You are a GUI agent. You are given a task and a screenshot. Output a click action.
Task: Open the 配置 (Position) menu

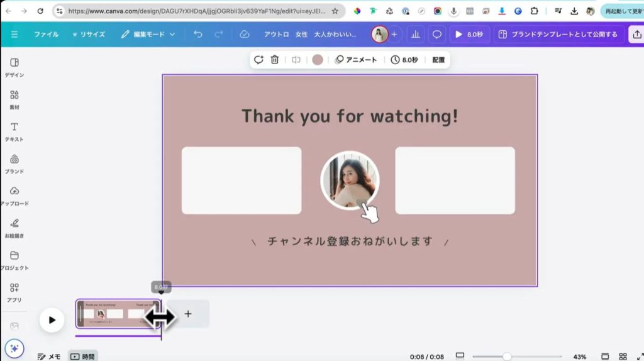[438, 60]
